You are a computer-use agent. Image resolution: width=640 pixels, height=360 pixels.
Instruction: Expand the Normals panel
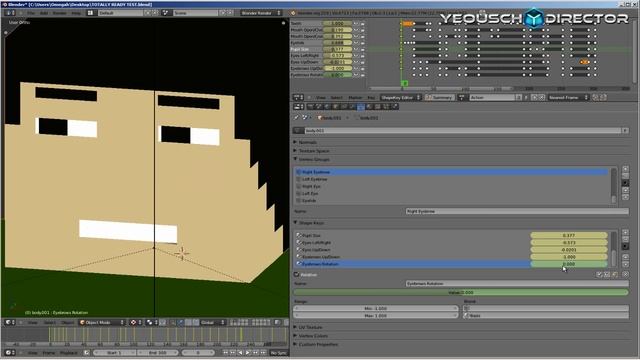coord(296,142)
